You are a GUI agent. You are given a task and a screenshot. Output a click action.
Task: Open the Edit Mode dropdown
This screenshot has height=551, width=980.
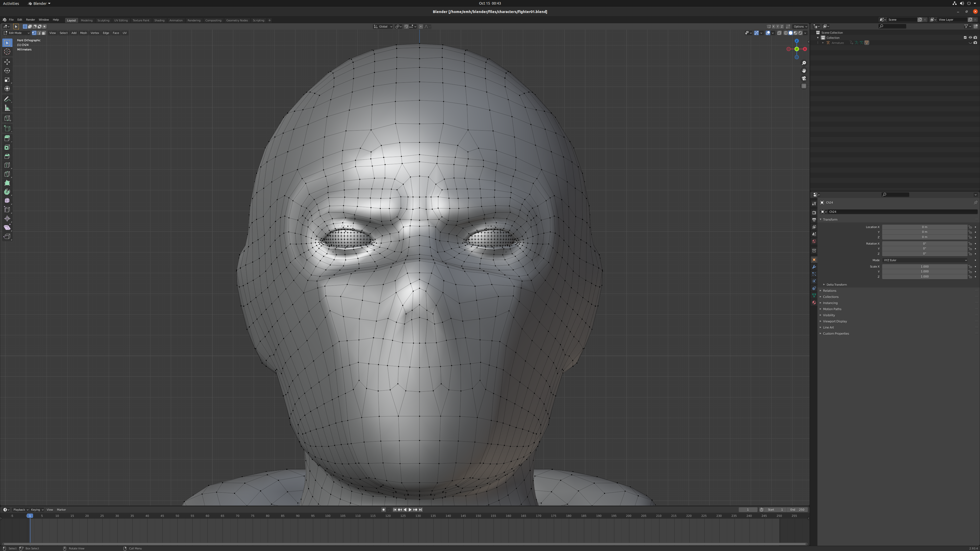pos(16,33)
